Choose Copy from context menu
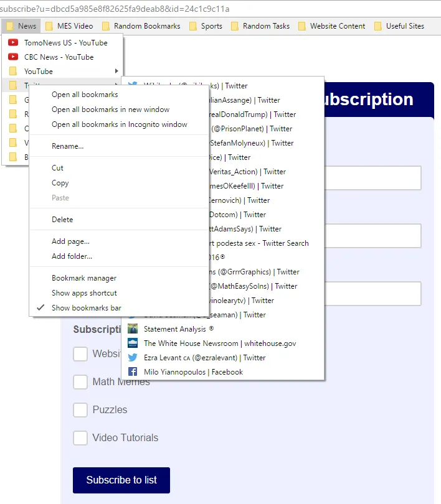Image resolution: width=441 pixels, height=504 pixels. (x=119, y=182)
